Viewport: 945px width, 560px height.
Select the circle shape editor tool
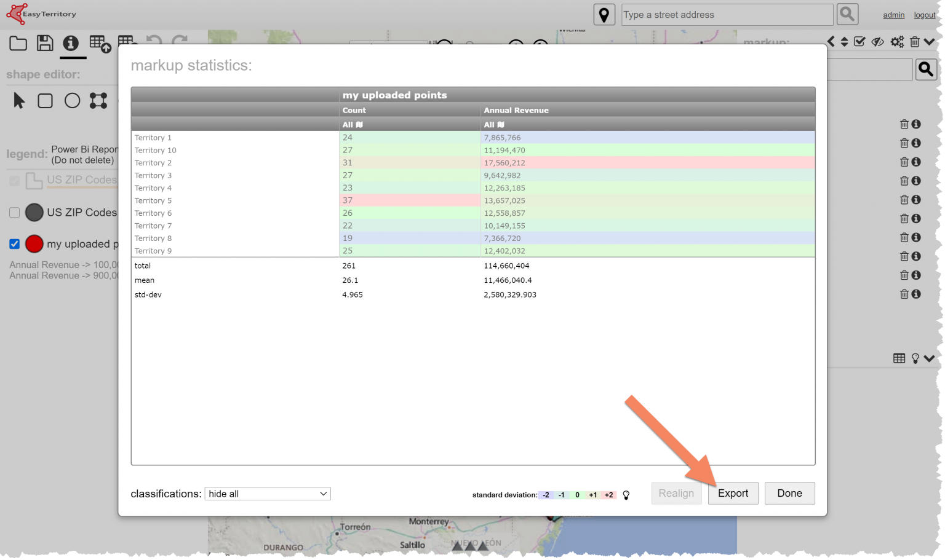[72, 100]
